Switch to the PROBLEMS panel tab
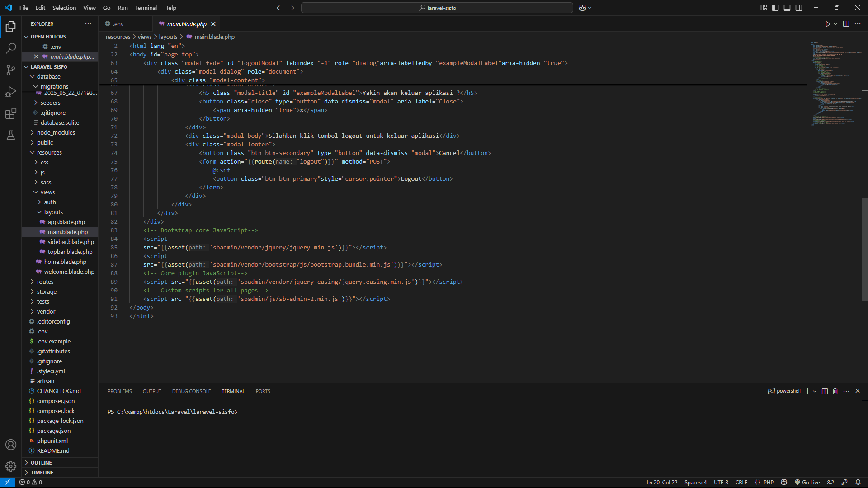 click(x=119, y=391)
